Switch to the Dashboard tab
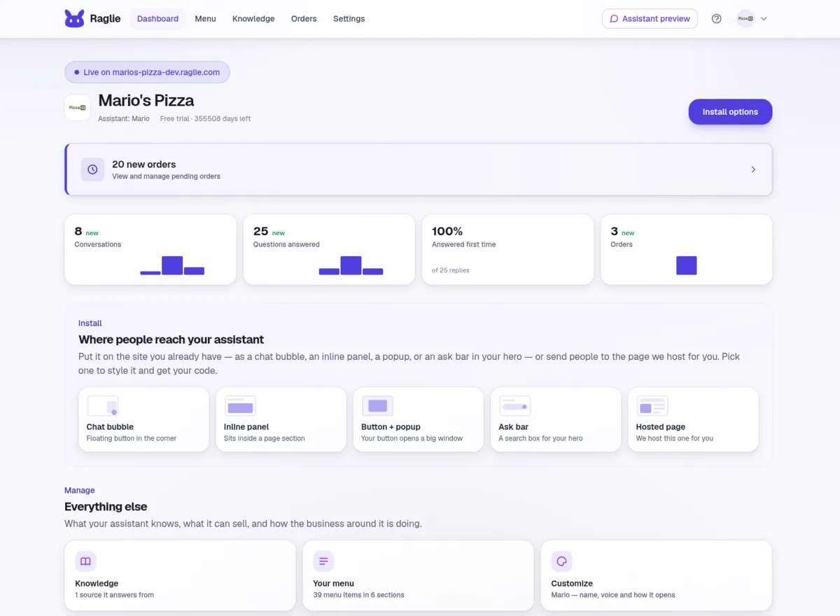 [x=157, y=19]
